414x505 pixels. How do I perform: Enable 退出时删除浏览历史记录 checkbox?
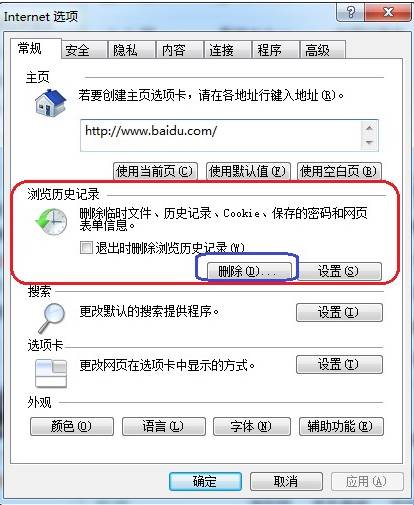tap(86, 248)
